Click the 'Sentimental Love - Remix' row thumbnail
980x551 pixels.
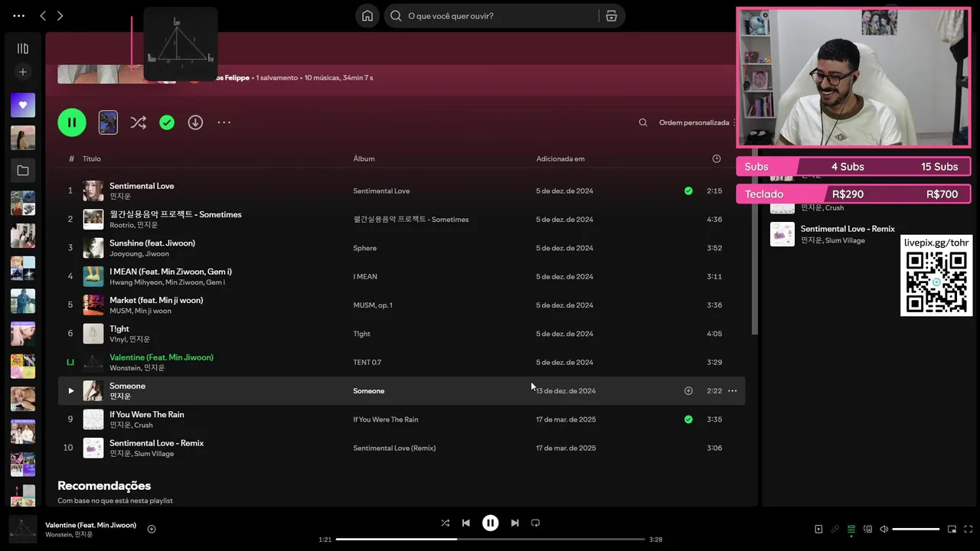tap(93, 448)
